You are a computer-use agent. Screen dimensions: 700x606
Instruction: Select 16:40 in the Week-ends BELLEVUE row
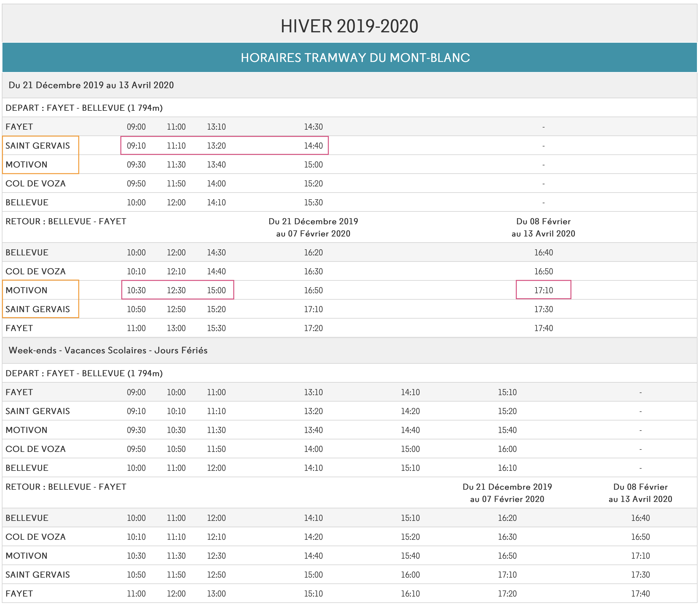click(640, 518)
